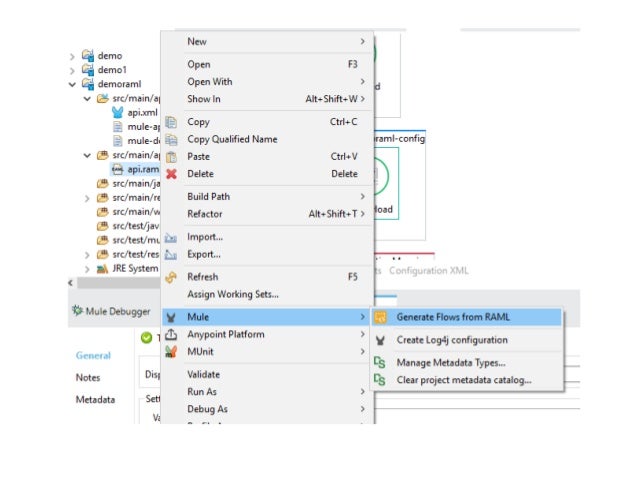Click the Copy Qualified Name icon

(x=171, y=140)
